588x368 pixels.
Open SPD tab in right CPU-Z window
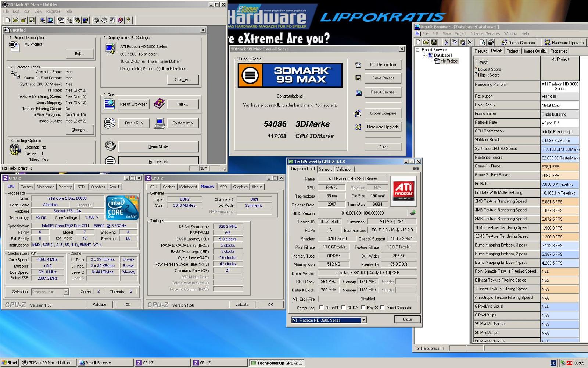(223, 187)
